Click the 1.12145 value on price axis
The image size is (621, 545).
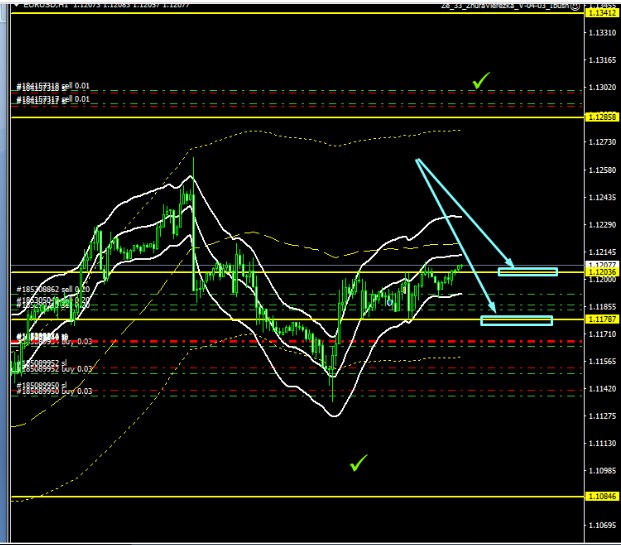point(602,252)
